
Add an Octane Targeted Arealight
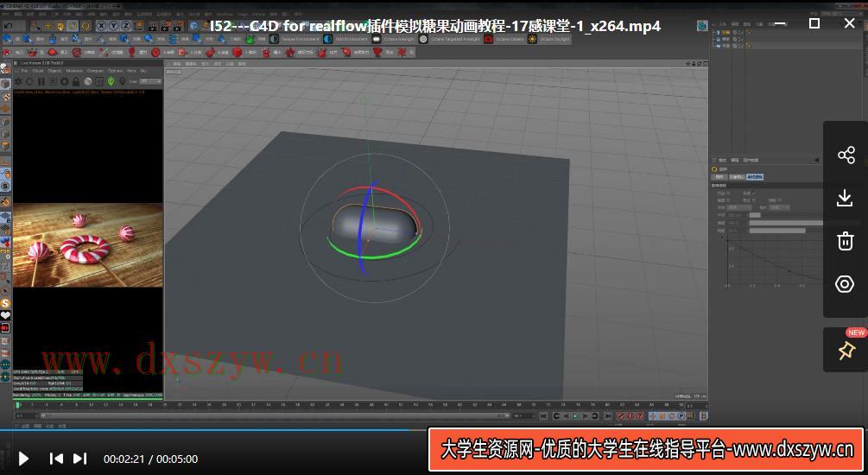tap(449, 40)
